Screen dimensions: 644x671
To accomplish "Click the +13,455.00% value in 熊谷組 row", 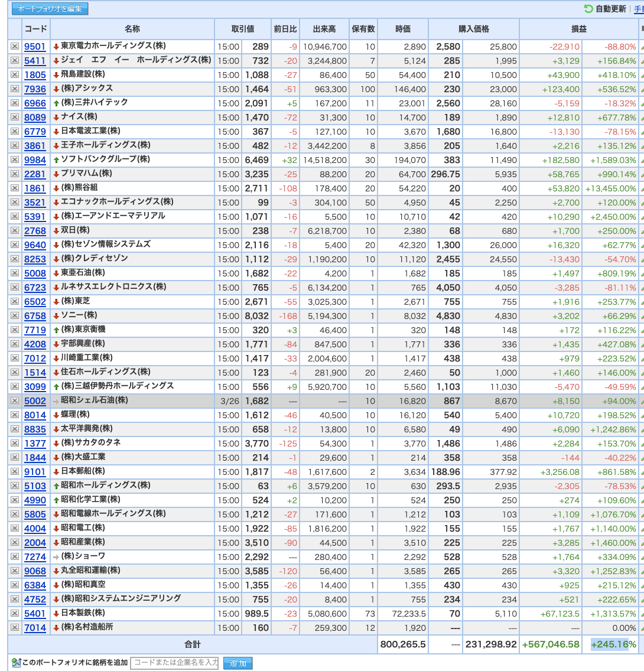I will pos(611,188).
